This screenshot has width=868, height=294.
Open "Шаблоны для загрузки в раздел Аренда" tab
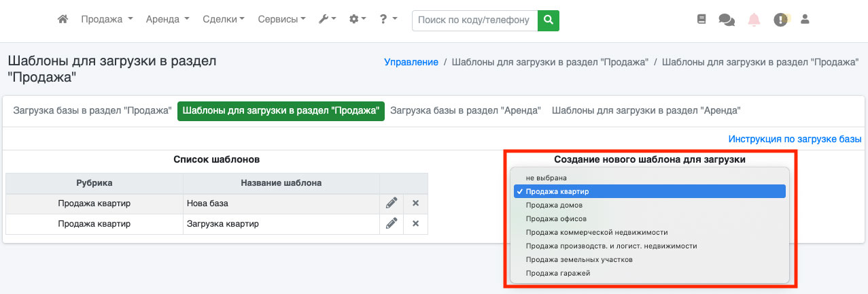point(646,110)
